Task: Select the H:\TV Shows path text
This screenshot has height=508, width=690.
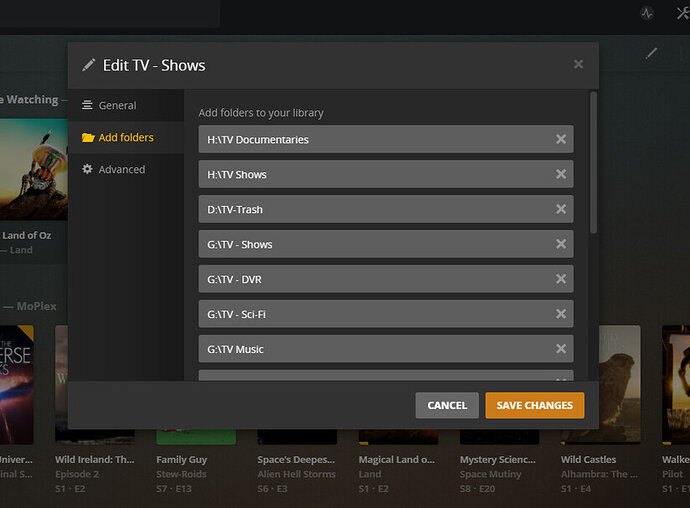Action: pos(237,174)
